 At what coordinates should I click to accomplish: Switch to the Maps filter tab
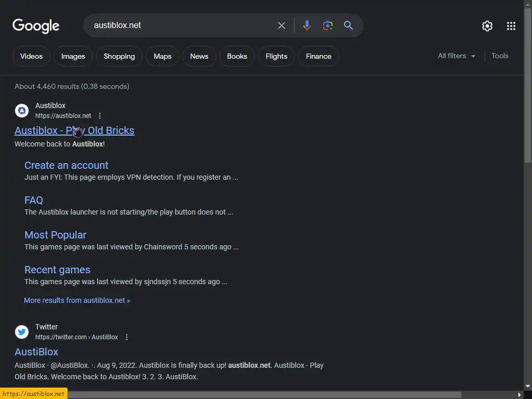pyautogui.click(x=163, y=56)
